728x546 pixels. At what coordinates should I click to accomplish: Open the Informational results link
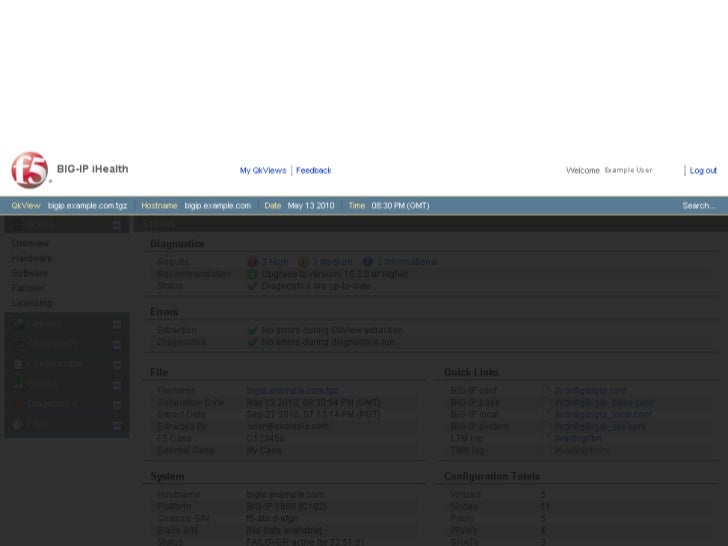point(407,262)
